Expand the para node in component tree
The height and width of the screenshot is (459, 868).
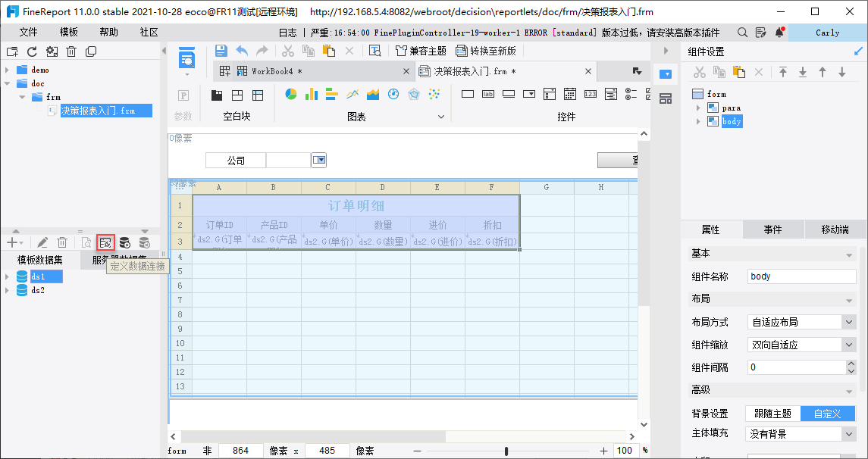tap(699, 108)
